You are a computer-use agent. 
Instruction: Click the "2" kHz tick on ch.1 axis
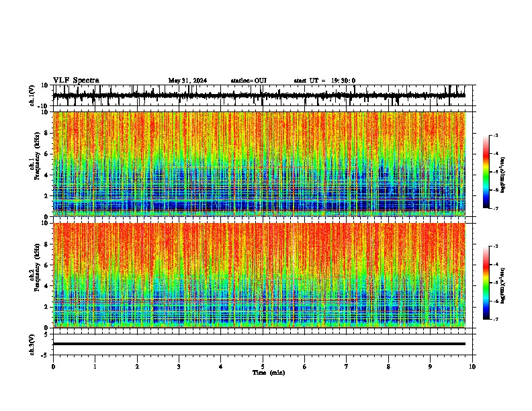tap(46, 196)
